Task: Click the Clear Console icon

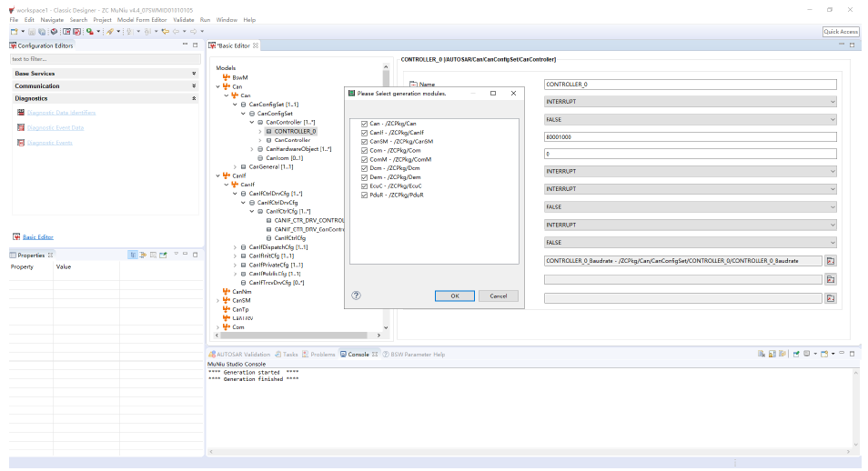Action: click(762, 354)
